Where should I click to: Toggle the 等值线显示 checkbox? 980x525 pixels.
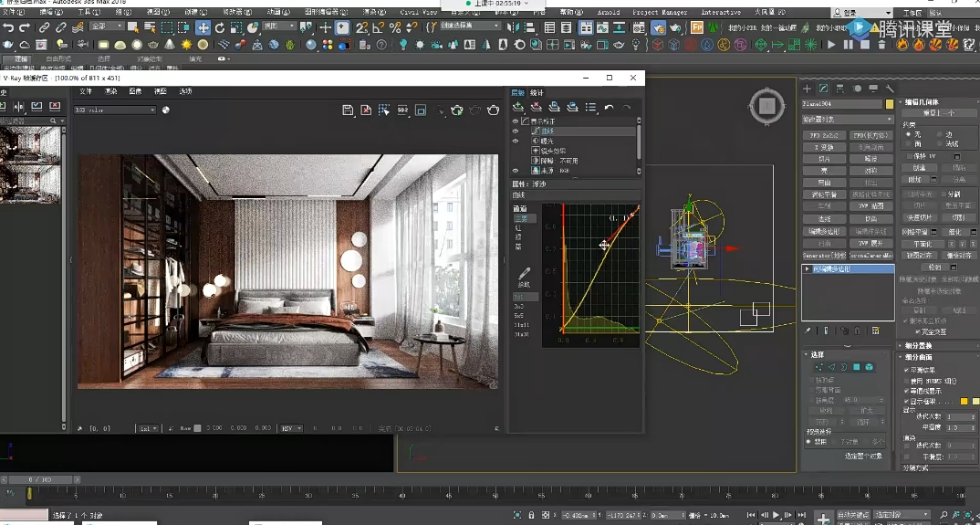[907, 391]
